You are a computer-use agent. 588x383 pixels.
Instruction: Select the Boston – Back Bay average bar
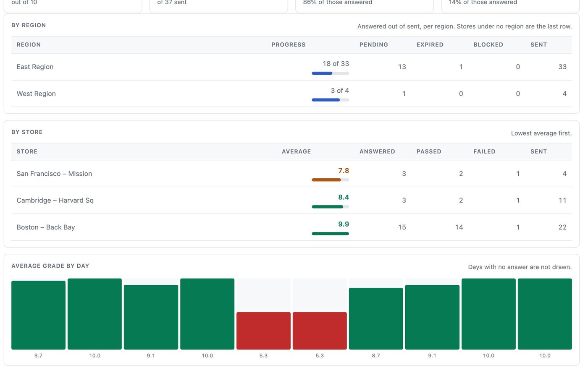point(330,234)
